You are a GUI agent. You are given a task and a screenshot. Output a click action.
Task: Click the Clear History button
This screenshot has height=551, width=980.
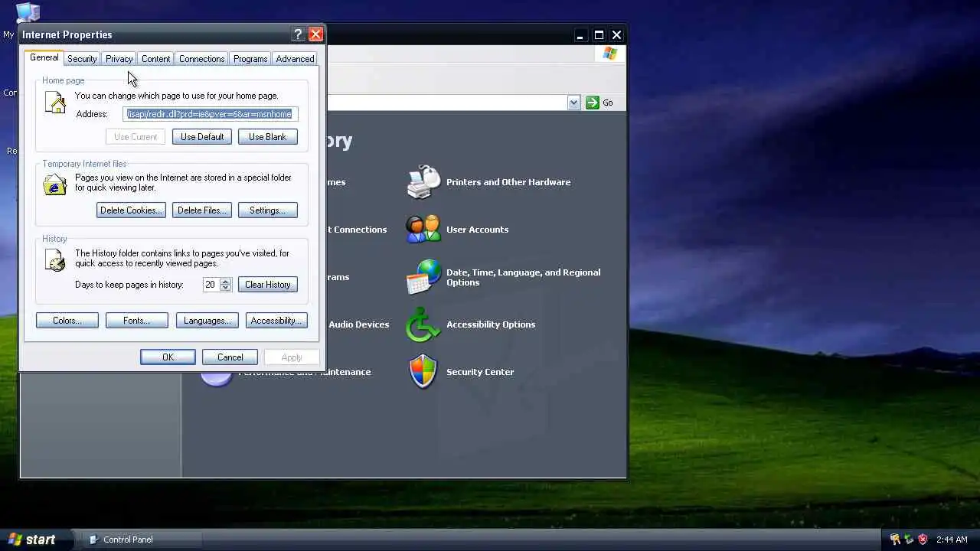tap(267, 285)
